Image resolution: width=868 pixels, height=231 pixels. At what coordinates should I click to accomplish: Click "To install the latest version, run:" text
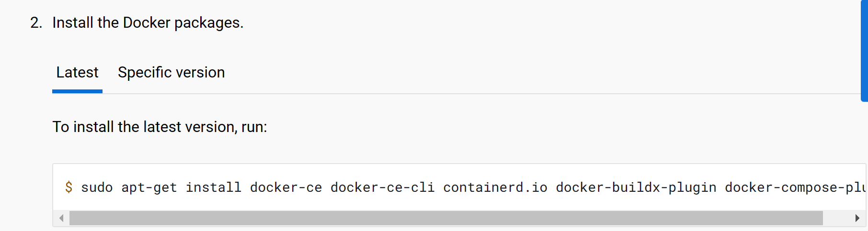pyautogui.click(x=160, y=127)
